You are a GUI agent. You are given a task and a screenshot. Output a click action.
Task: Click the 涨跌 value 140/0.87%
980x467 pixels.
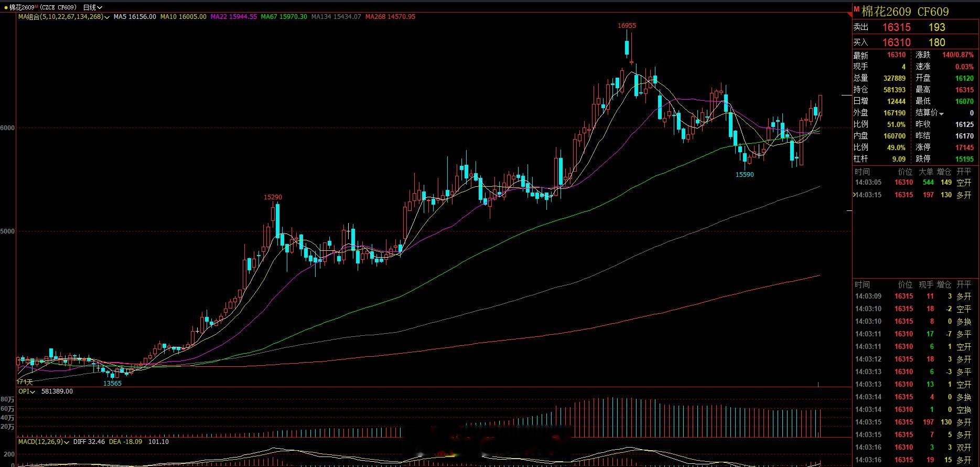pyautogui.click(x=958, y=55)
